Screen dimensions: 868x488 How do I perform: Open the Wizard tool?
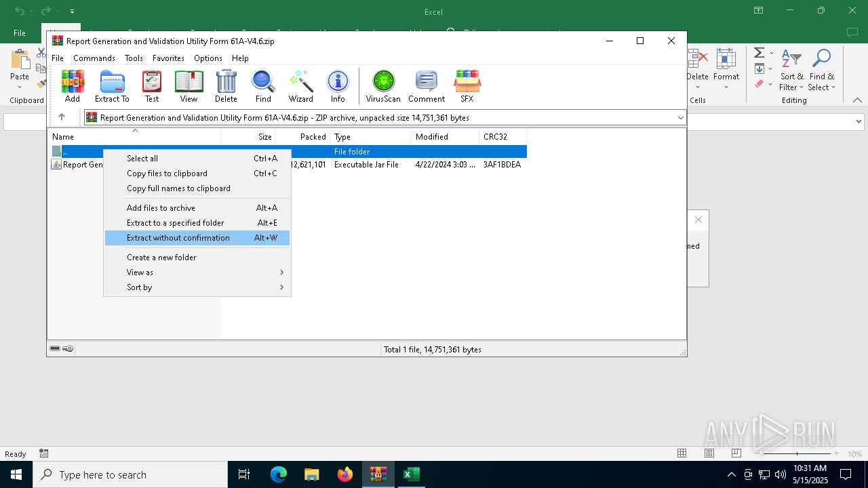click(300, 86)
